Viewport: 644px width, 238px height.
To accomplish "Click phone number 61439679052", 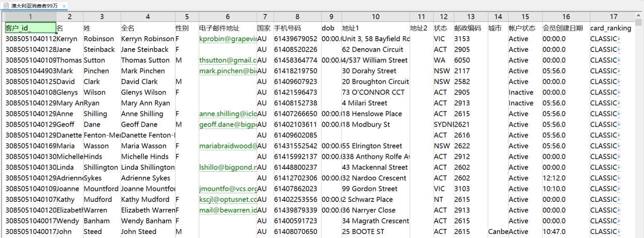I will point(297,39).
